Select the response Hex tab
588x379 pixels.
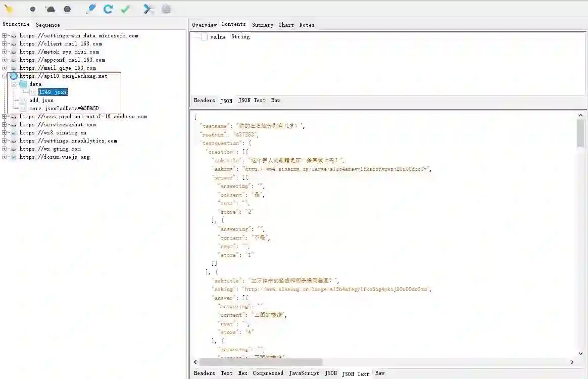click(242, 373)
